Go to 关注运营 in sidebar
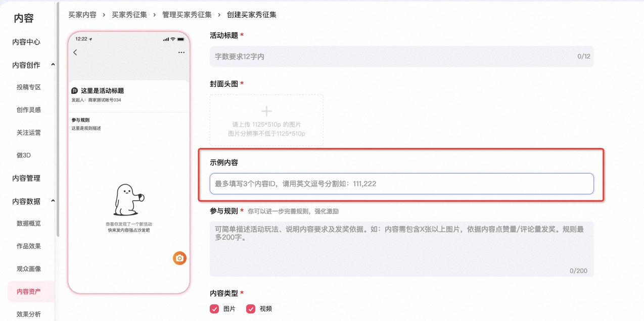 click(29, 132)
